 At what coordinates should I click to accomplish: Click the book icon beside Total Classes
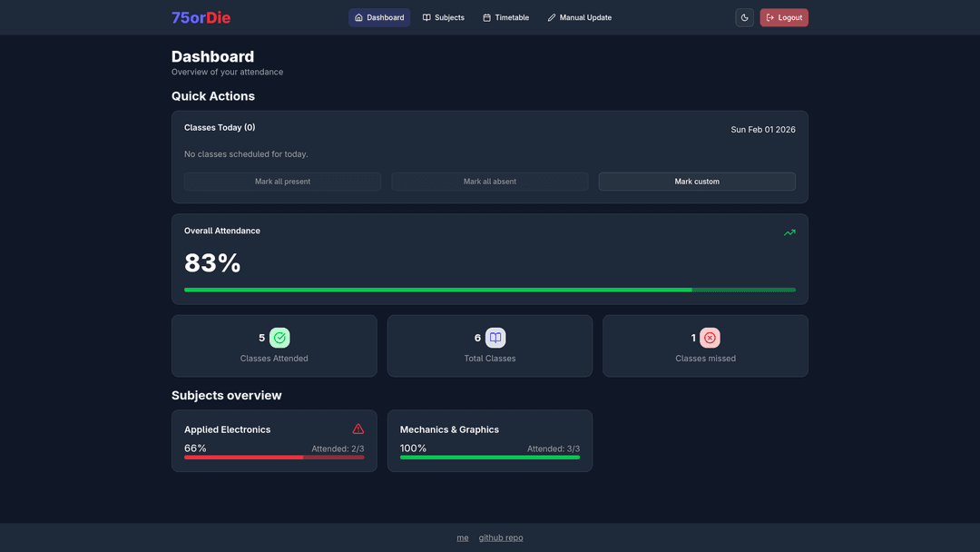(x=495, y=338)
